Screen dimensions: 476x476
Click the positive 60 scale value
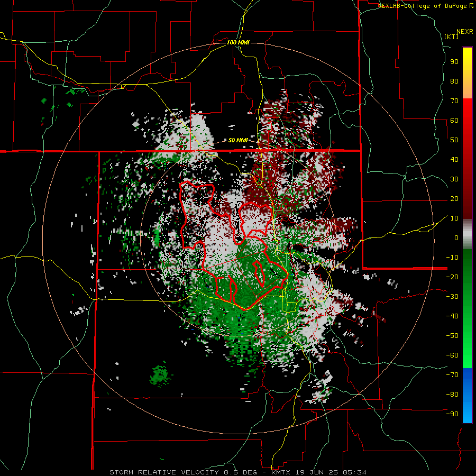[x=454, y=121]
